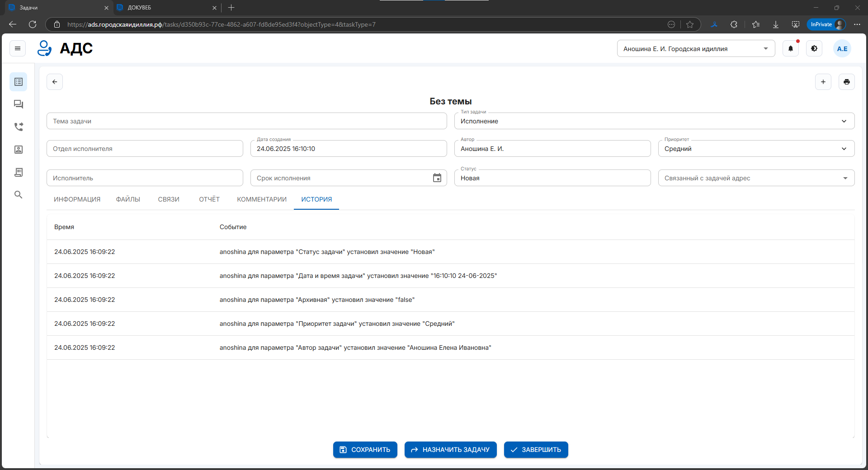Go back in browser history
868x470 pixels.
pos(13,24)
